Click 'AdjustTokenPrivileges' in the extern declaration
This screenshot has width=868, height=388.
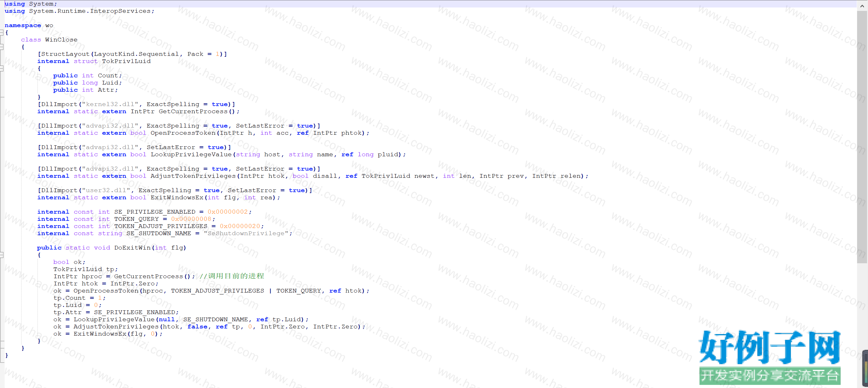193,176
